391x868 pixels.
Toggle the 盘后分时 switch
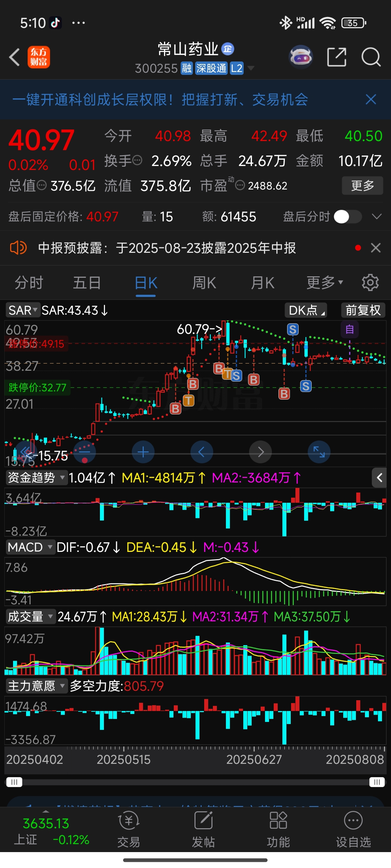[348, 217]
